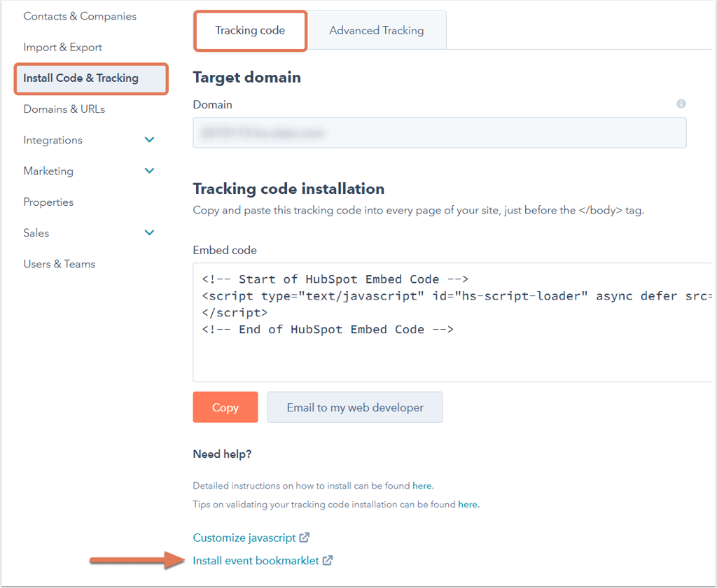Click external-link icon beside Install event bookmarklet
Image resolution: width=717 pixels, height=588 pixels.
coord(328,560)
